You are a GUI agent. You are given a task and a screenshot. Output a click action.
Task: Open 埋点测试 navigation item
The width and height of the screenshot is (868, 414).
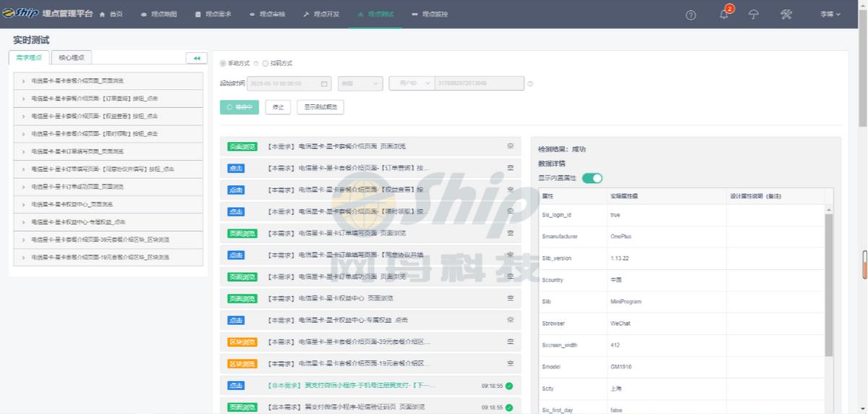pos(375,14)
